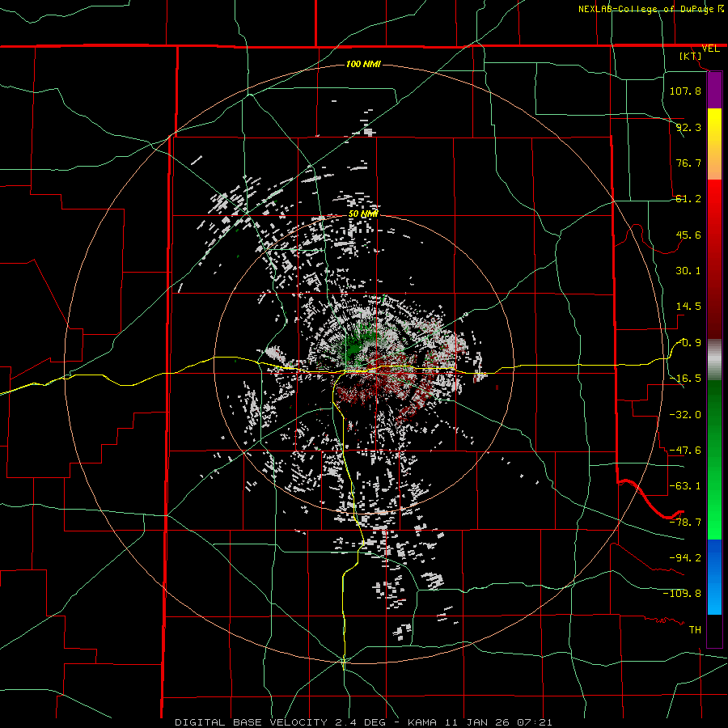Click the 76.7 velocity scale value
Image resolution: width=728 pixels, height=728 pixels.
tap(688, 163)
